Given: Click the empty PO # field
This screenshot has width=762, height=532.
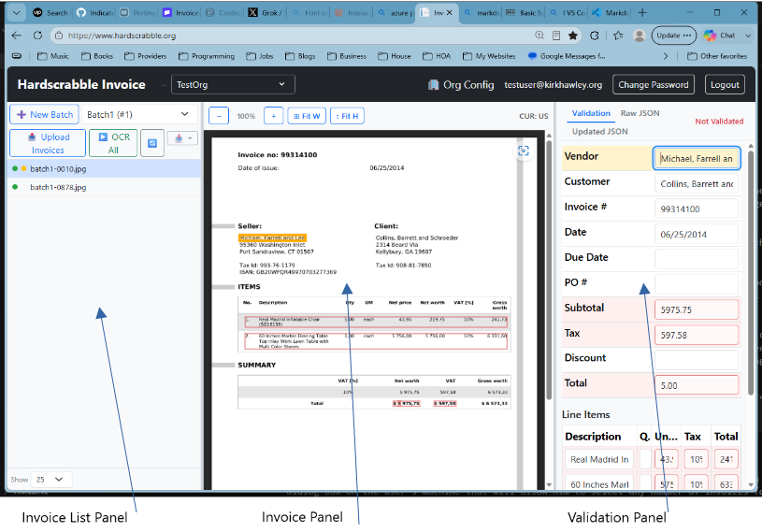Looking at the screenshot, I should [697, 284].
